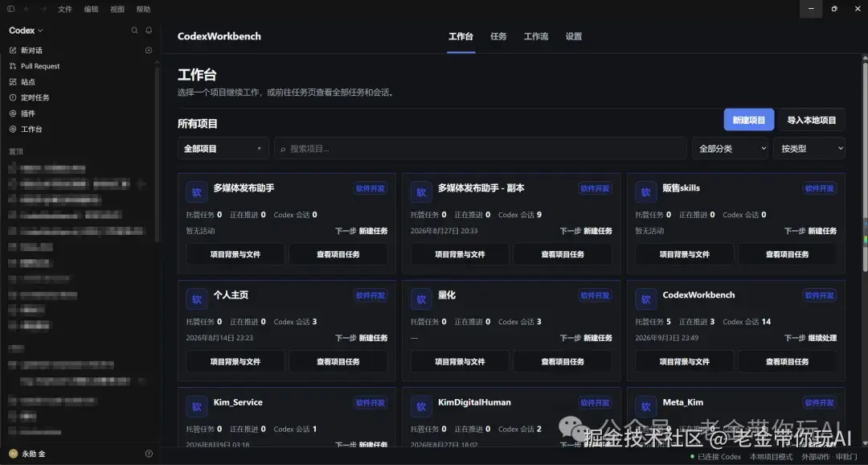Click 查看项目任务 on CodexWorkbench card

coord(787,361)
